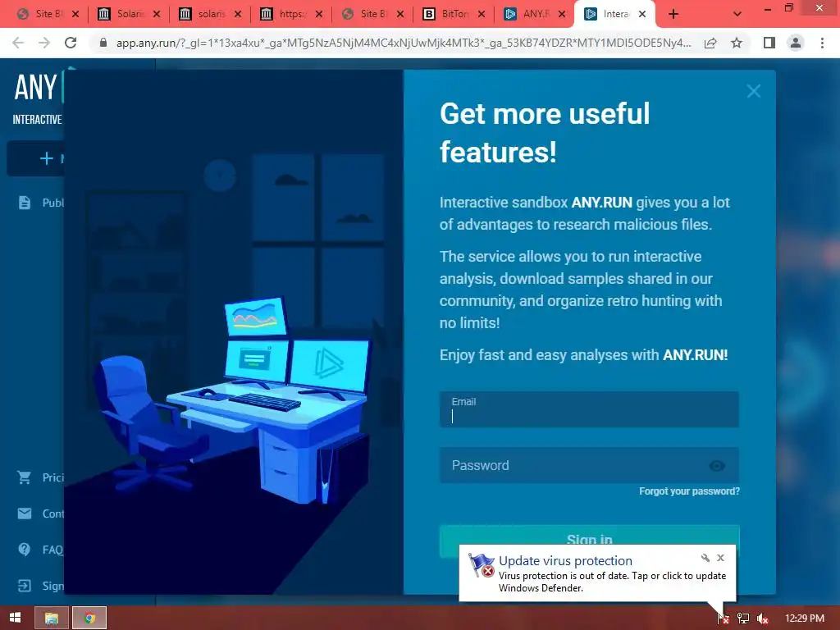840x630 pixels.
Task: Share this page icon
Action: pos(710,43)
